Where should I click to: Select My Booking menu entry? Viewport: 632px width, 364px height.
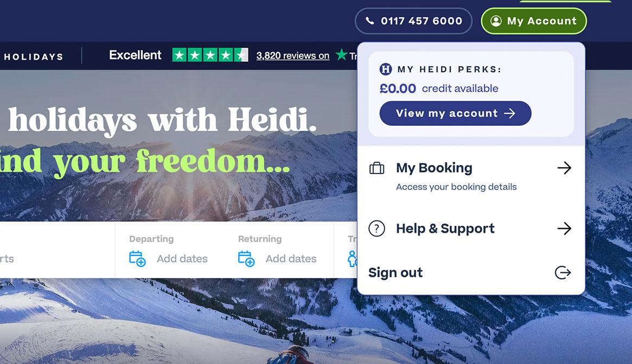click(471, 176)
